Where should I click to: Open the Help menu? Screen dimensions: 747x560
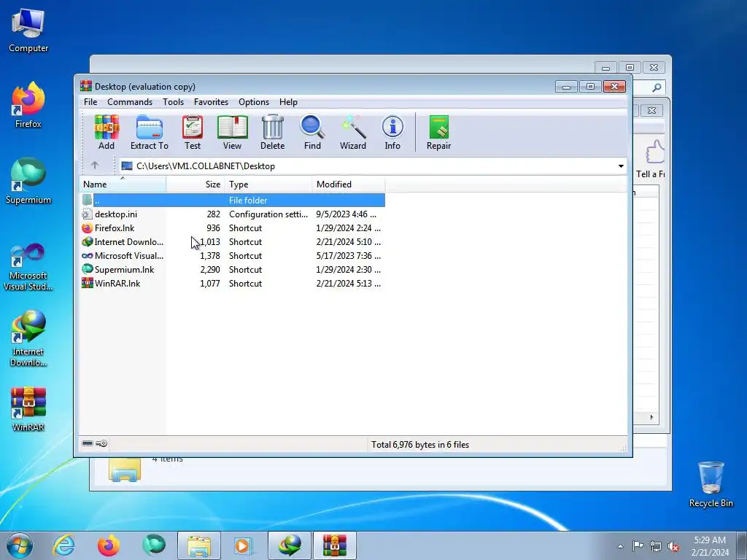click(288, 102)
